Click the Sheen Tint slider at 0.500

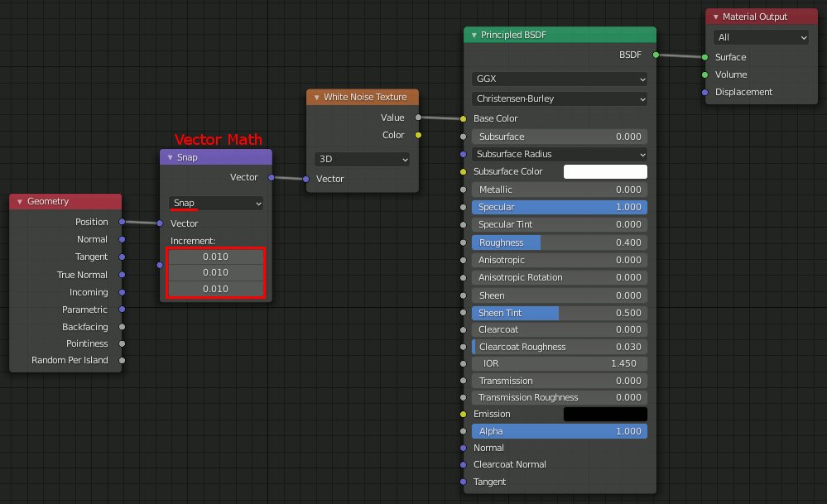pyautogui.click(x=560, y=313)
